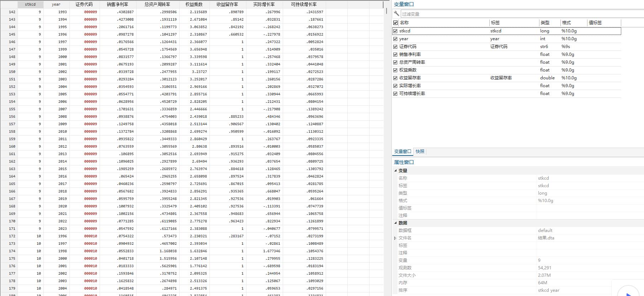Select the 收益留存率 variable name in the variables list
Screen dimensions: 644x296
coord(410,78)
